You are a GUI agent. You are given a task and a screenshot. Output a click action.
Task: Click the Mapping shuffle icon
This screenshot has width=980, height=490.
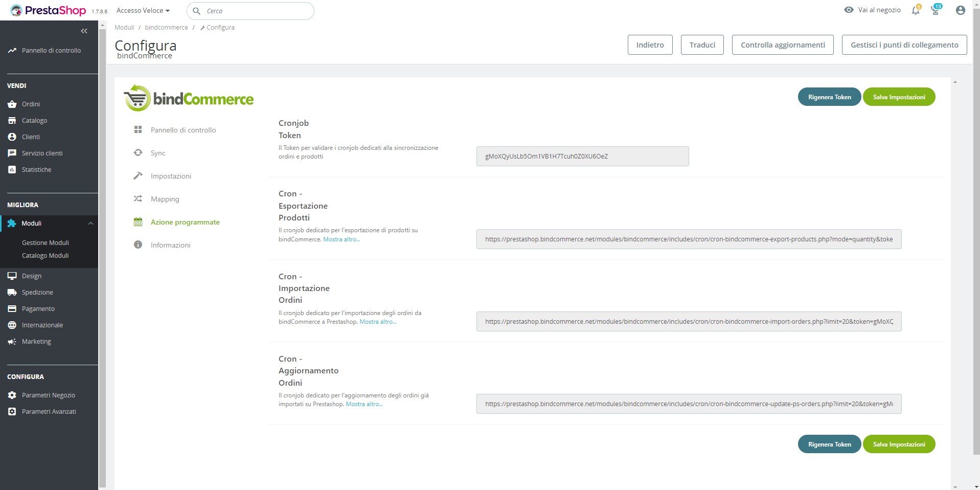(x=138, y=199)
